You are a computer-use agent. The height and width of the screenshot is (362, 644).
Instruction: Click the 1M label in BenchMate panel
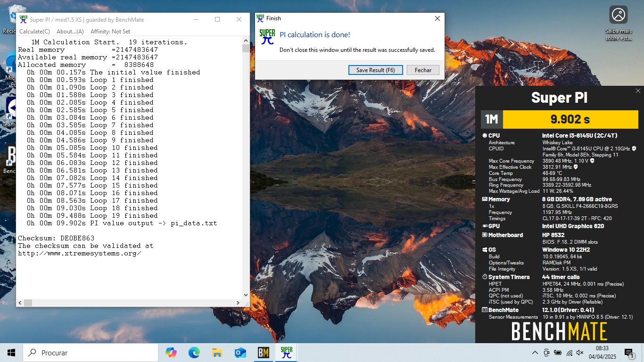tap(492, 119)
